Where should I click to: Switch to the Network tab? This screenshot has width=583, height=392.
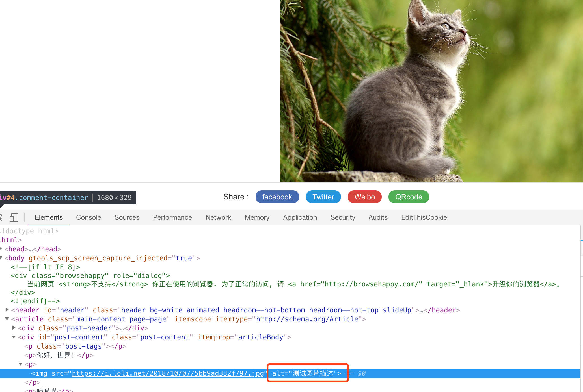[218, 217]
